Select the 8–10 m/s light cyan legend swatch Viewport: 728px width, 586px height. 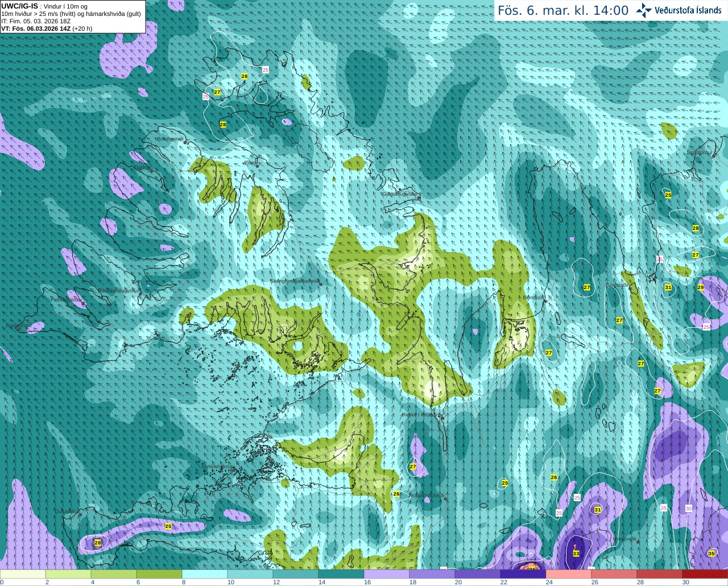pyautogui.click(x=205, y=574)
